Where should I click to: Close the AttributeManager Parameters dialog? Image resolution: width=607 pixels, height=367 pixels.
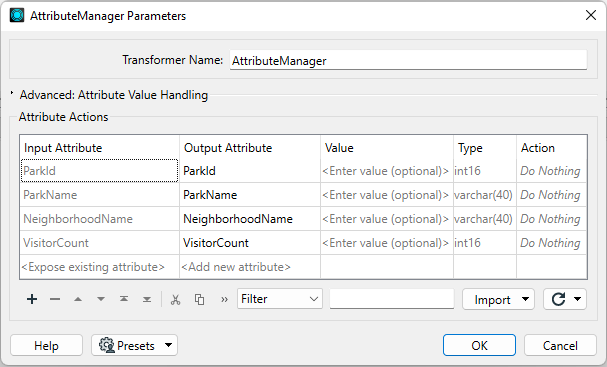(591, 15)
